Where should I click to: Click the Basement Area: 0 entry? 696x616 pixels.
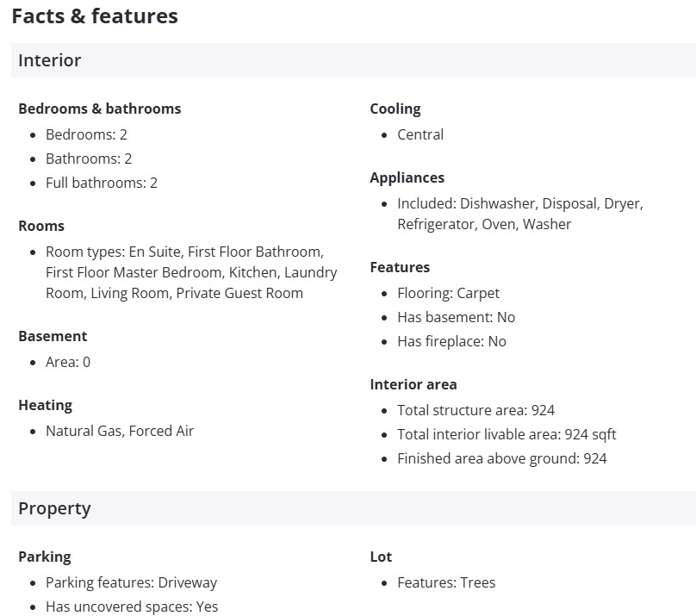tap(68, 362)
